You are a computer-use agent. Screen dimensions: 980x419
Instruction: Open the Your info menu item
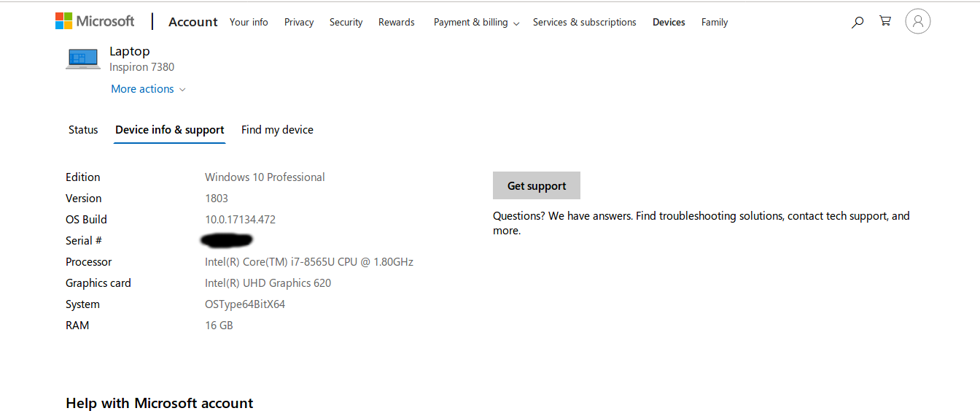(x=249, y=23)
